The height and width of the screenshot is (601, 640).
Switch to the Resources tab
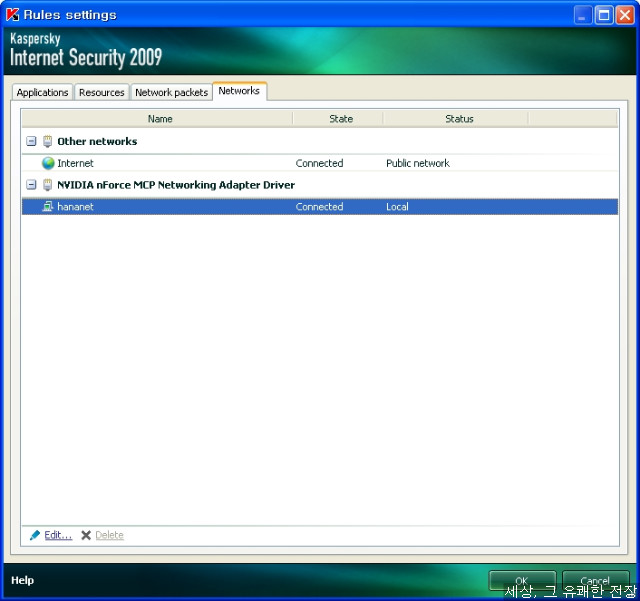(102, 92)
